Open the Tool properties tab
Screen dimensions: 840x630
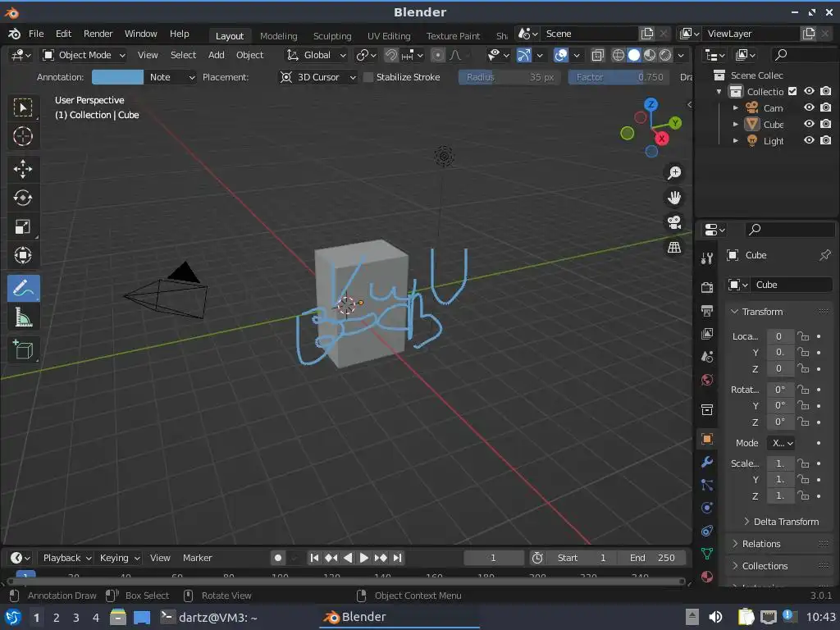(x=707, y=258)
